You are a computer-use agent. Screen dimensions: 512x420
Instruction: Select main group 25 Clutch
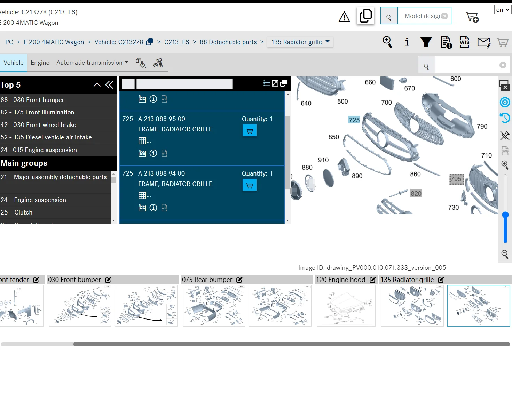55,212
